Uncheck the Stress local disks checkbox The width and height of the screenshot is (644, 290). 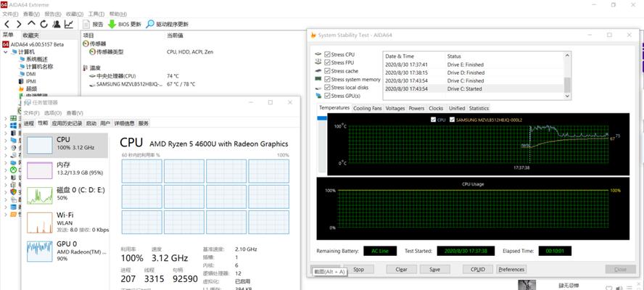click(x=327, y=87)
